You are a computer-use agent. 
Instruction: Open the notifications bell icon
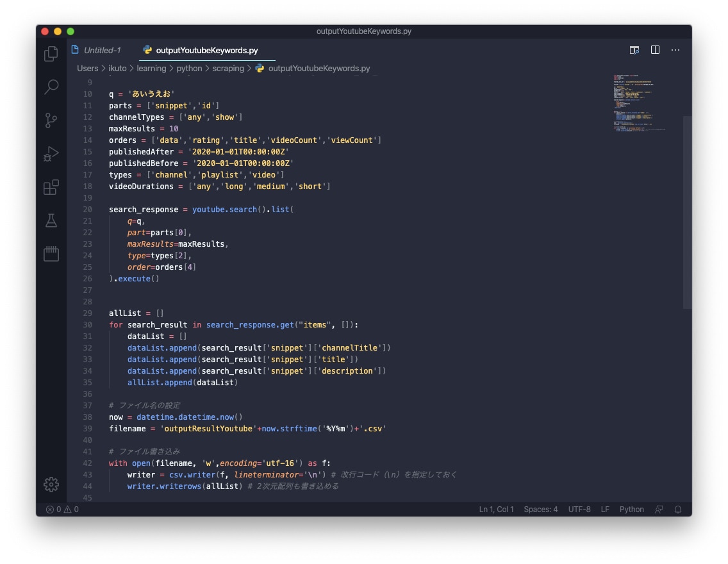(x=678, y=510)
